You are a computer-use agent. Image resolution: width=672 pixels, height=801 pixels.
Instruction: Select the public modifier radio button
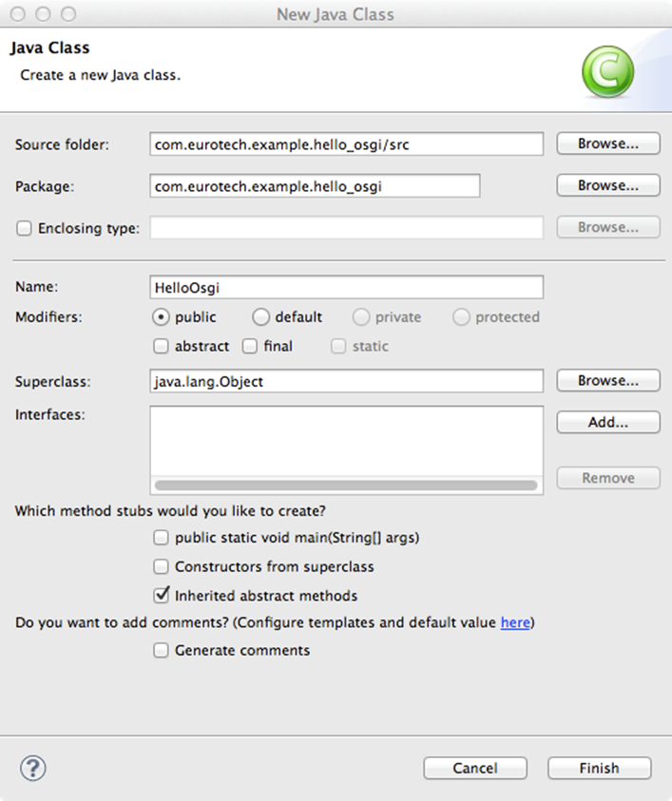[161, 317]
